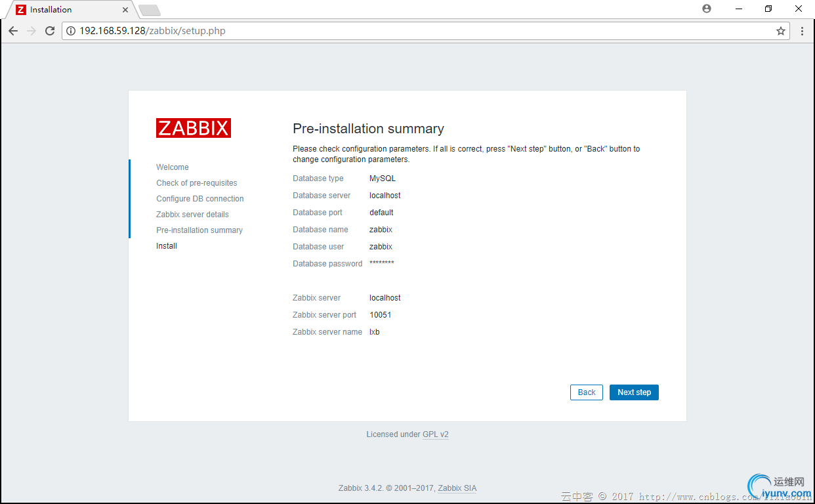Select the Welcome step in sidebar
Screen dimensions: 815x504
point(173,167)
